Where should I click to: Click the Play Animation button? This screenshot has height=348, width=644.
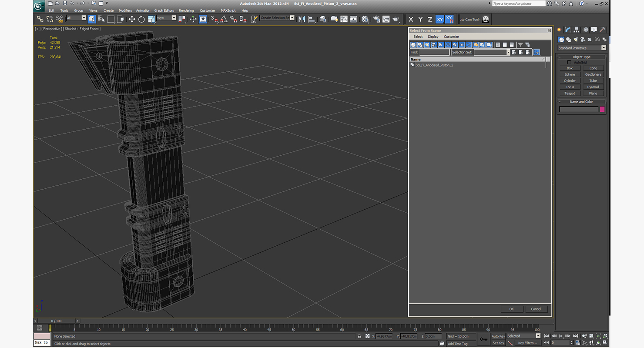pyautogui.click(x=561, y=336)
